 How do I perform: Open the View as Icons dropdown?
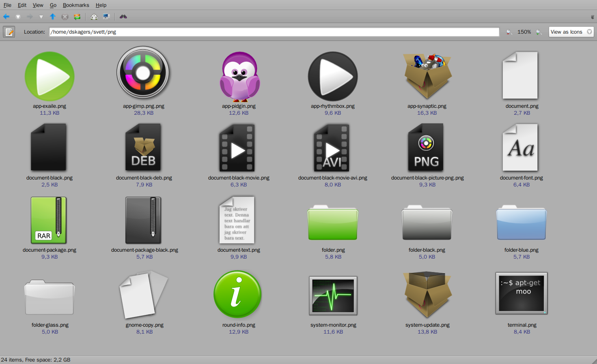[571, 32]
